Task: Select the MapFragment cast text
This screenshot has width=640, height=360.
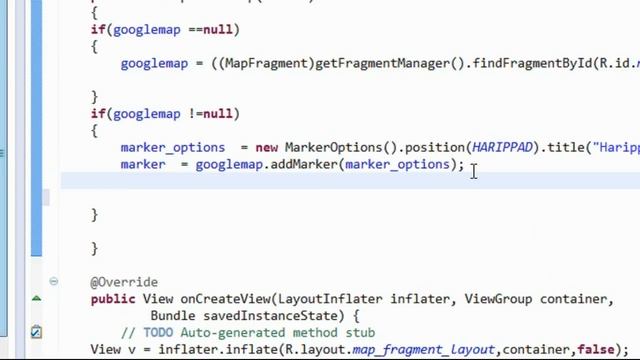Action: 266,64
